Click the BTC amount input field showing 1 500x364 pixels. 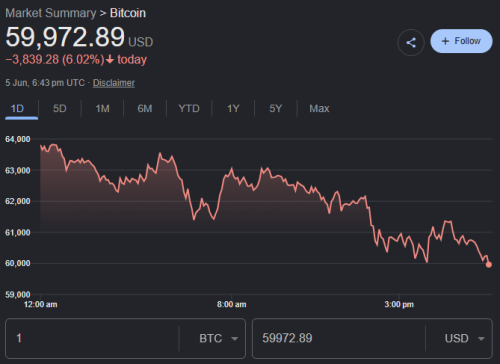coord(92,338)
